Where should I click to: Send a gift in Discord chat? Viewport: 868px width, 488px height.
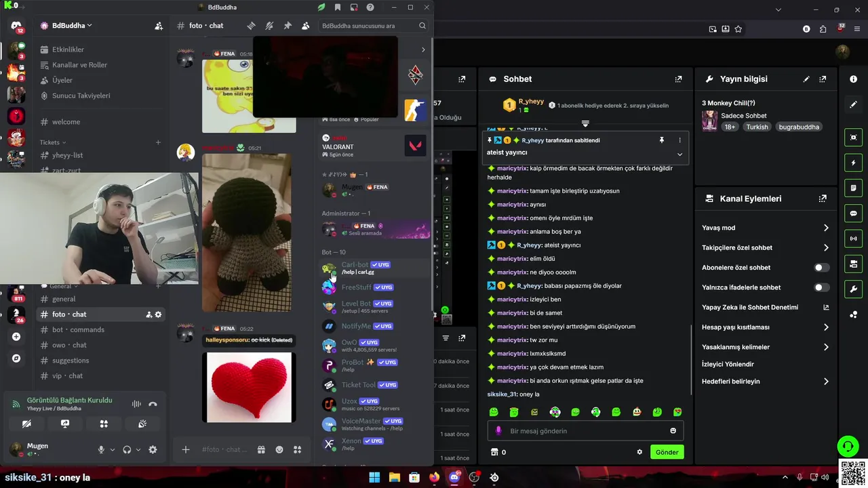click(x=261, y=449)
